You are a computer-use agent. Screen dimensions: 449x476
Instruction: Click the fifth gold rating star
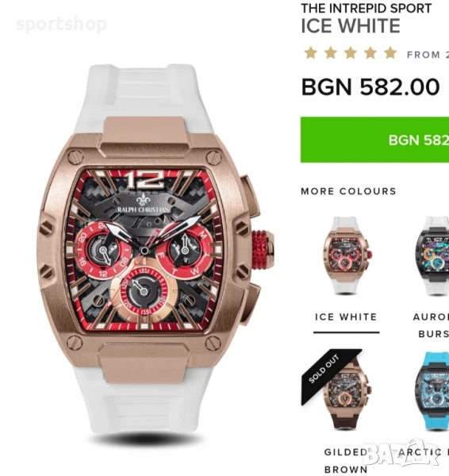click(x=390, y=53)
